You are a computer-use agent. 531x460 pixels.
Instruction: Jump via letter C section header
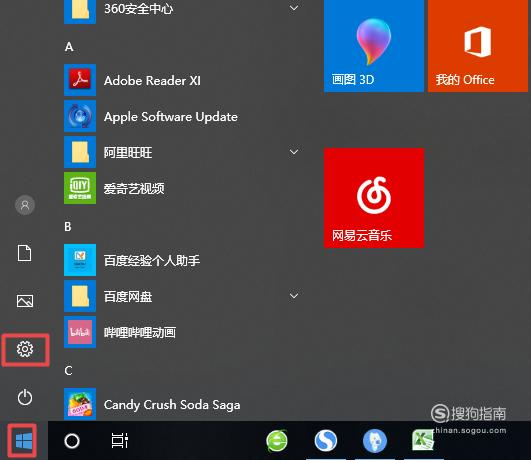[68, 371]
